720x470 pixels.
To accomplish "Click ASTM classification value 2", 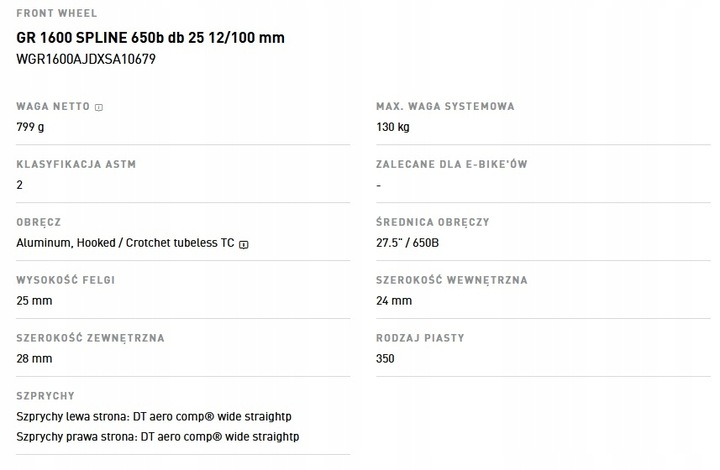I will point(19,185).
